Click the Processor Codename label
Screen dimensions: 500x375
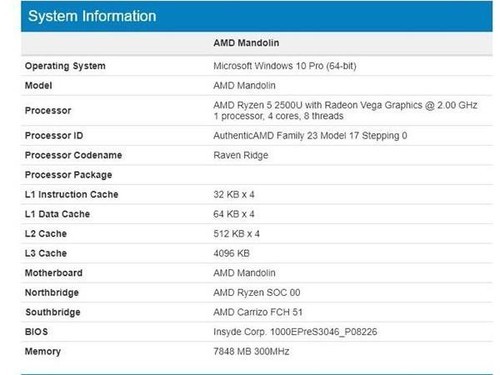tap(73, 155)
